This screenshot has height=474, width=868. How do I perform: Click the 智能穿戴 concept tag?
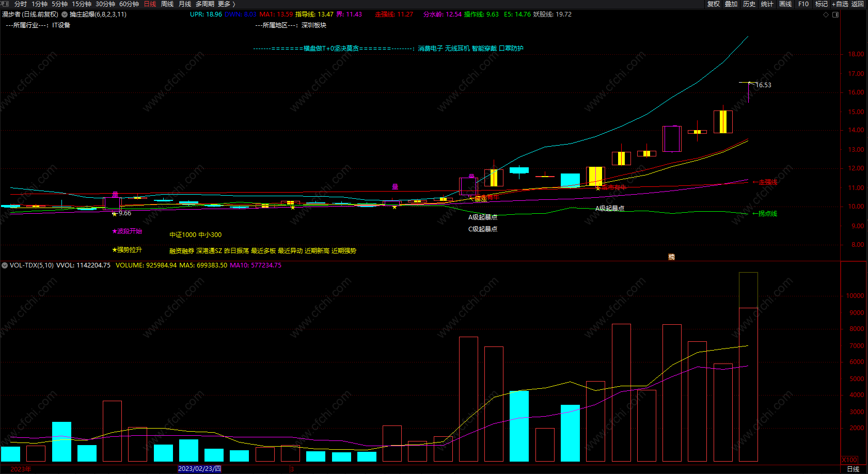coord(484,49)
